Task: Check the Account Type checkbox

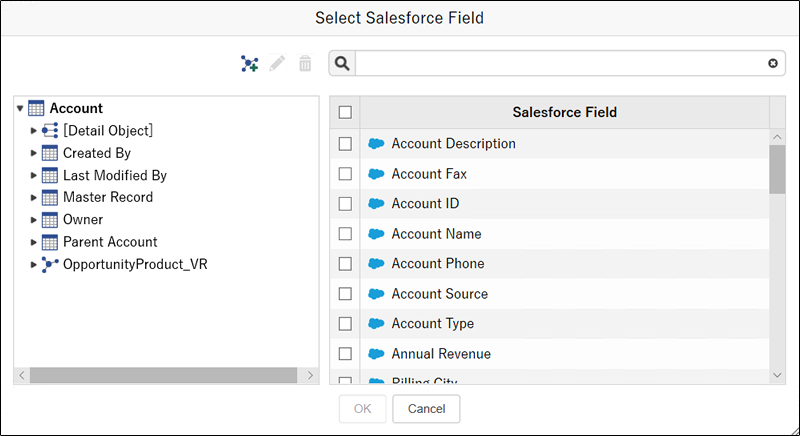Action: click(345, 323)
